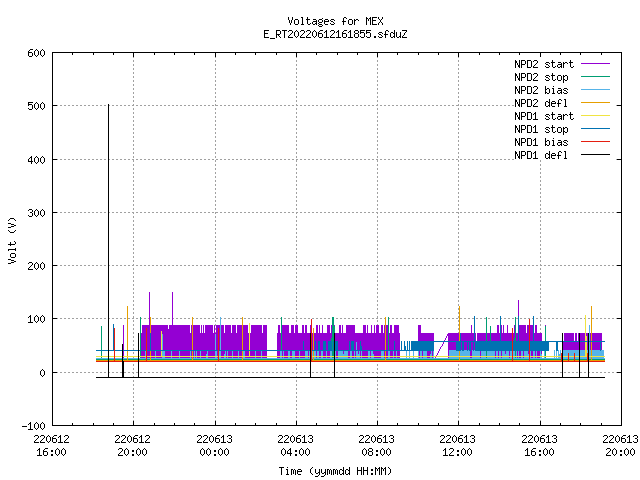Click the NPD2 start purple legend line
640x480 pixels.
[595, 64]
